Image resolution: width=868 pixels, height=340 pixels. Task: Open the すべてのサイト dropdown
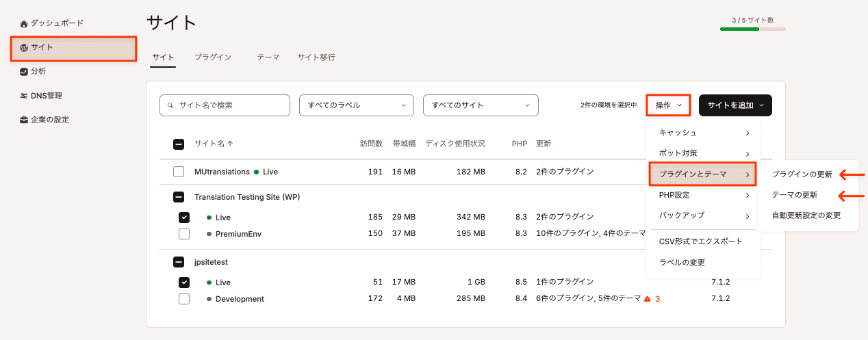[481, 105]
